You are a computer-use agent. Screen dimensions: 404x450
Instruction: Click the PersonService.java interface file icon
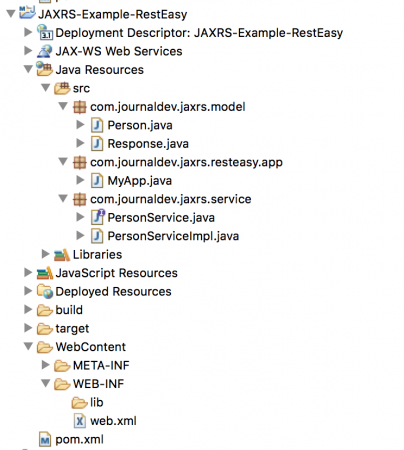[x=97, y=217]
